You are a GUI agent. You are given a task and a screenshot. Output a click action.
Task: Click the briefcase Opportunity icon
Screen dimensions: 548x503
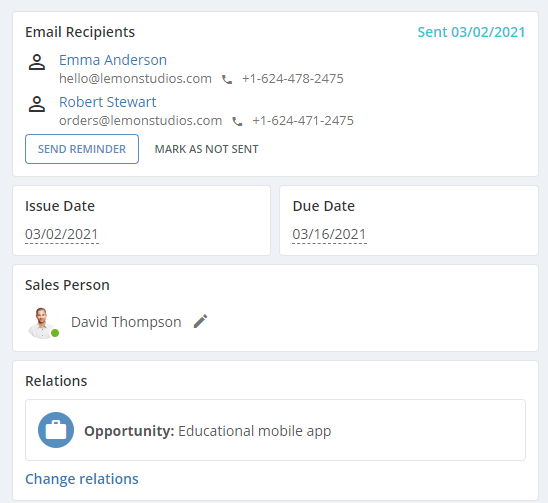[x=56, y=430]
